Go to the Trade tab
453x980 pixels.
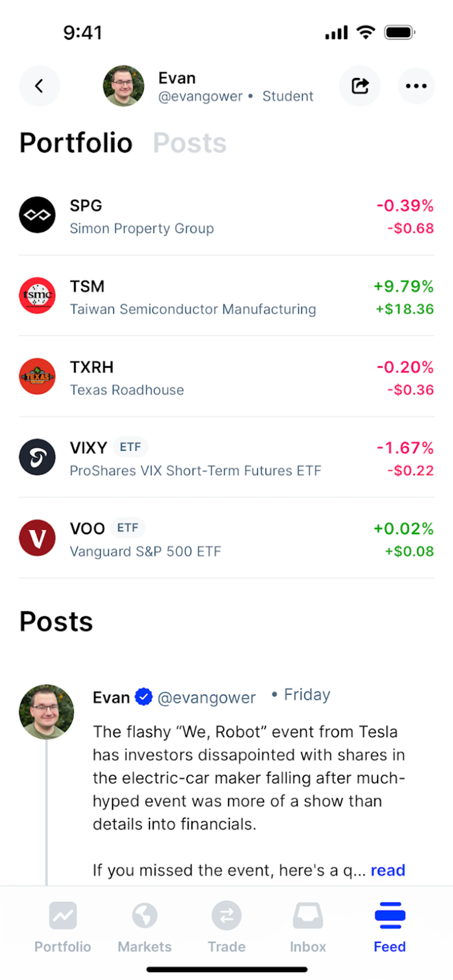pyautogui.click(x=227, y=927)
